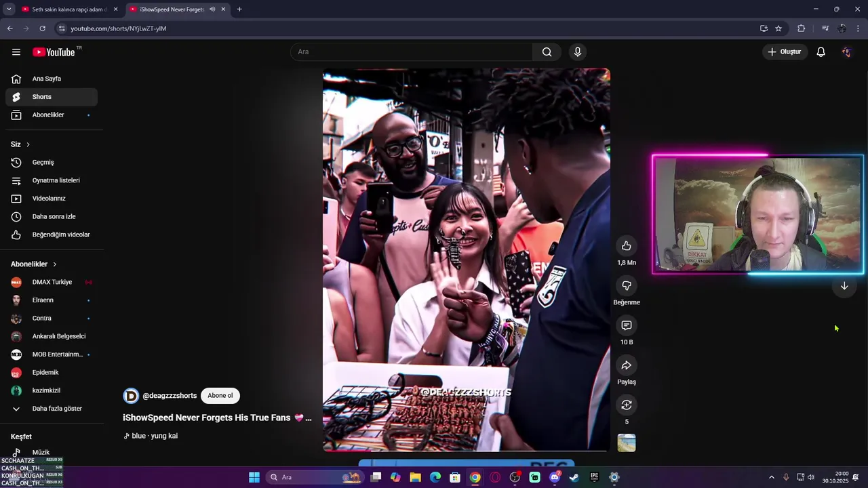Like the Short with thumbs up
The image size is (868, 488).
(x=627, y=246)
